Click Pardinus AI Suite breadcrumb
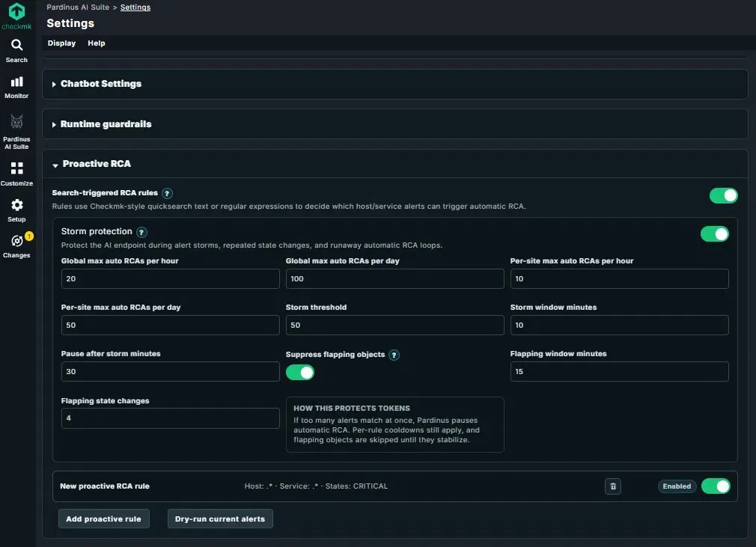The height and width of the screenshot is (547, 756). point(78,7)
